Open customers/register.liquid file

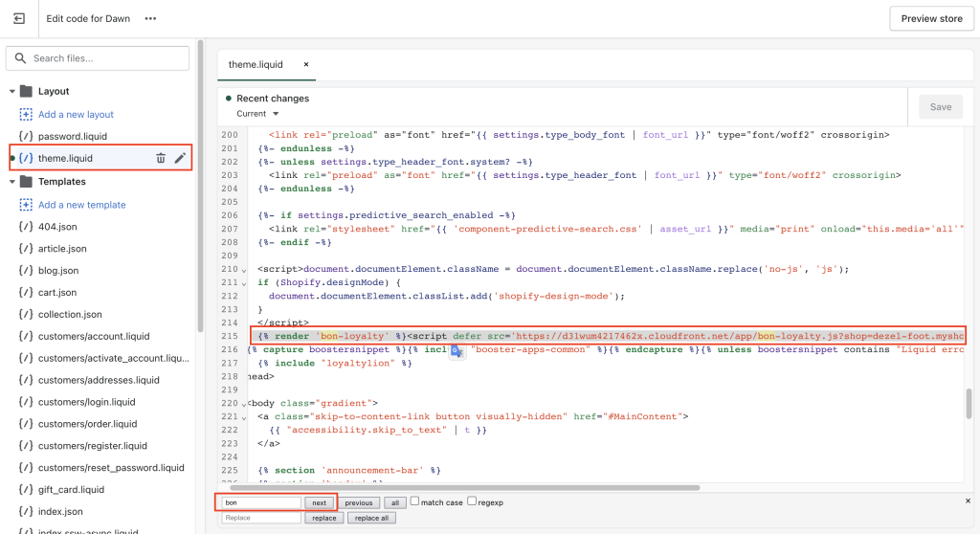click(x=93, y=445)
